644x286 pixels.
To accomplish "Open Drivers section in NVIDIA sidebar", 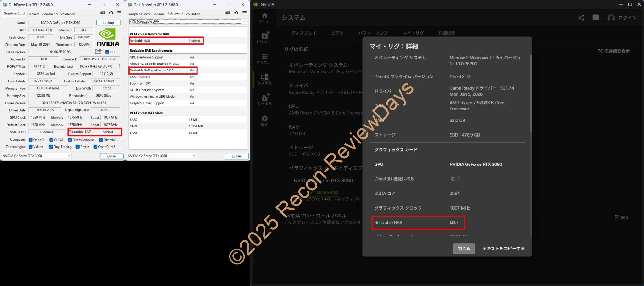I will pyautogui.click(x=264, y=38).
